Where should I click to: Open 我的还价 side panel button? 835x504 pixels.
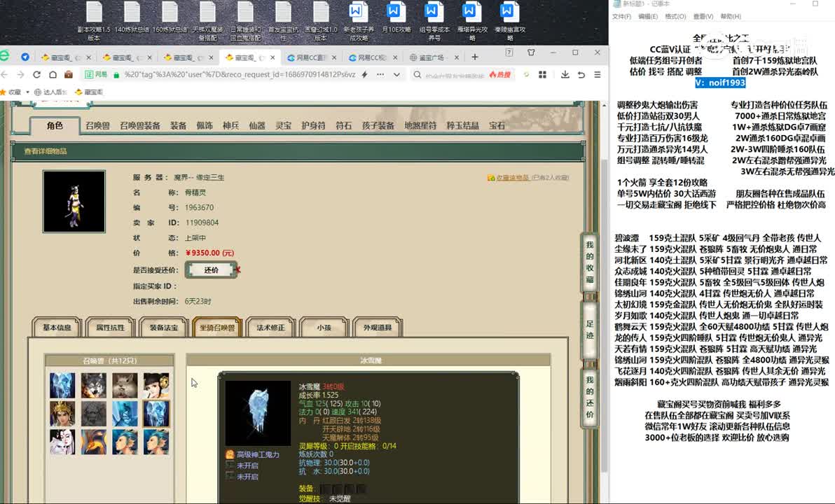point(590,397)
